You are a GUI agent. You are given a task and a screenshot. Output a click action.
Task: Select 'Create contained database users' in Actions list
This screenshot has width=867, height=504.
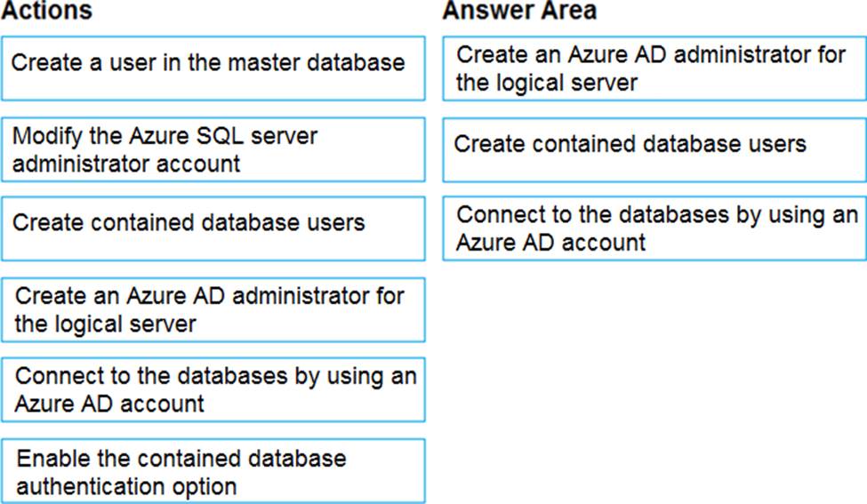coord(213,228)
